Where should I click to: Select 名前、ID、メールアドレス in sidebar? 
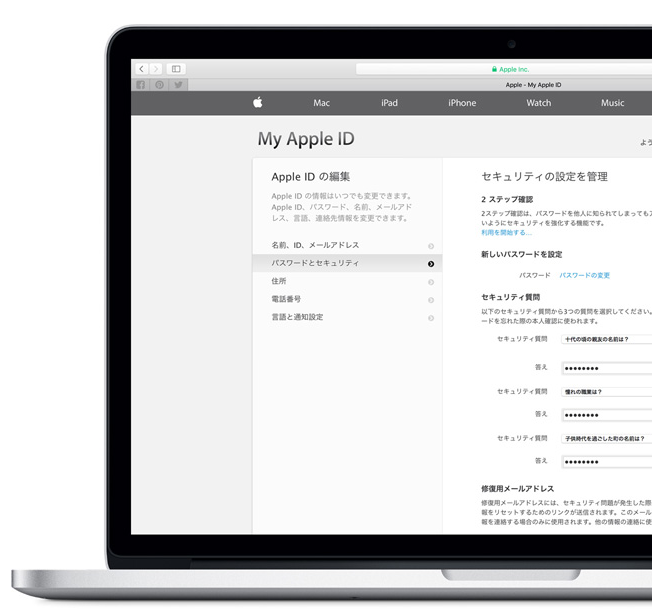(x=347, y=245)
